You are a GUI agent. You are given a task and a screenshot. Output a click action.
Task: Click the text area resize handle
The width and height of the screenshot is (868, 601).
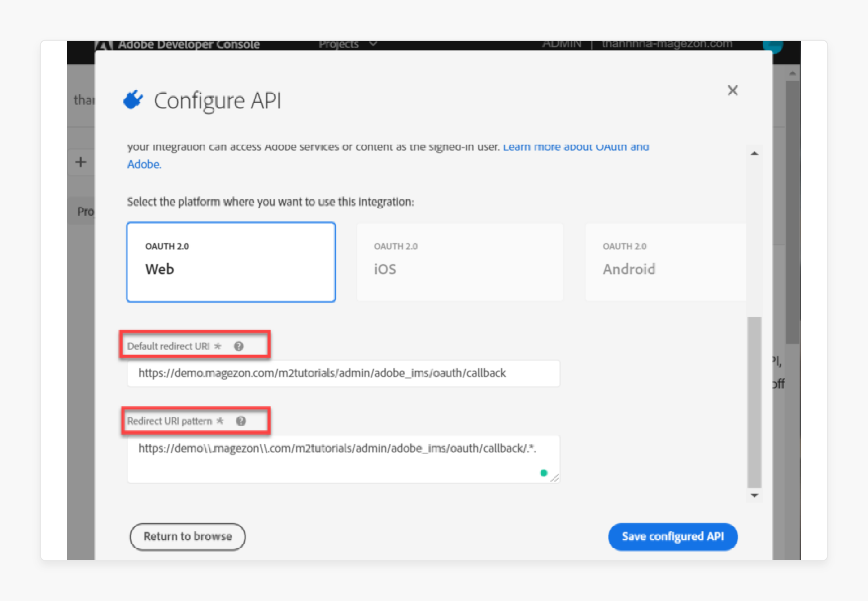(x=554, y=478)
